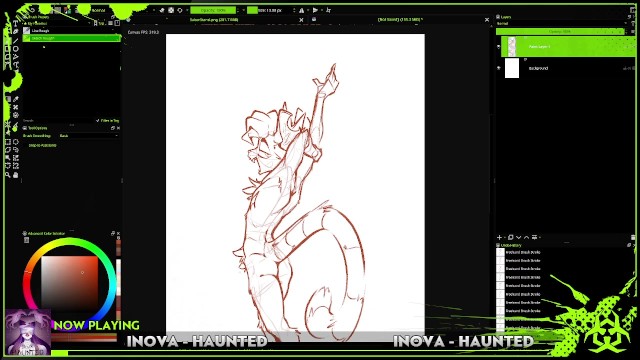The width and height of the screenshot is (640, 360).
Task: Open the Brush Smoothing dropdown
Action: [87, 136]
